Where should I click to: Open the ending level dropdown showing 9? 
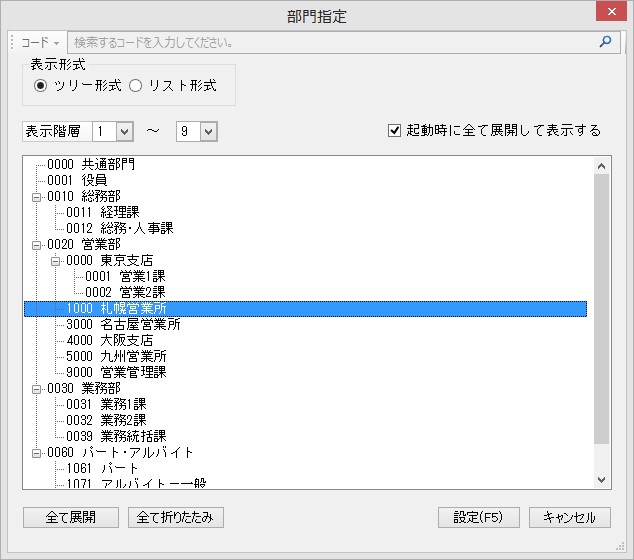208,131
